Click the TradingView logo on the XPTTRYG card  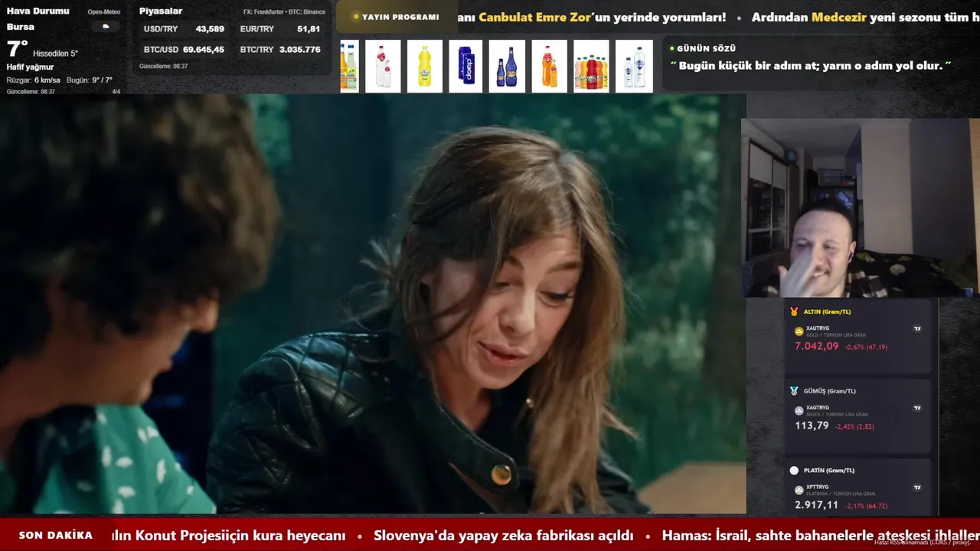[x=917, y=487]
